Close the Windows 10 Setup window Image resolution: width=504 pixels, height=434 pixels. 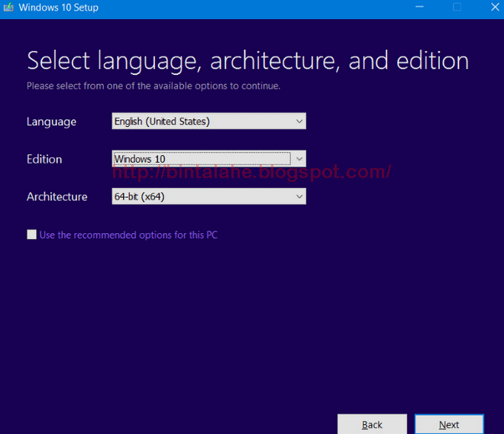[495, 7]
